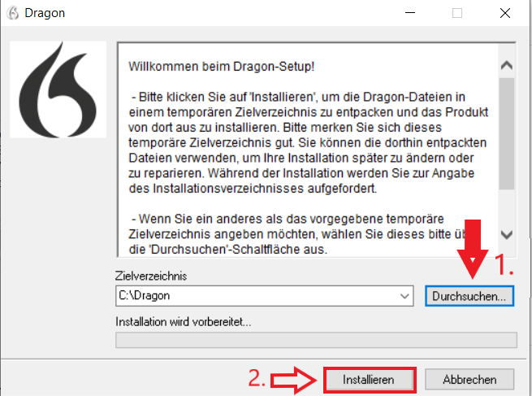The image size is (532, 396).
Task: Click the 'Zielverzeichnis' label
Action: [x=151, y=276]
